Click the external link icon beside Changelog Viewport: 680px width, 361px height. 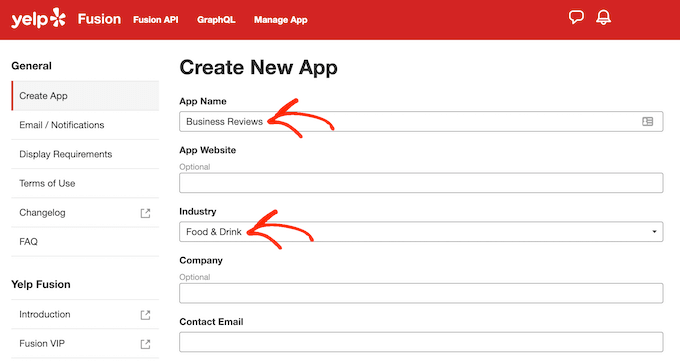coord(145,213)
